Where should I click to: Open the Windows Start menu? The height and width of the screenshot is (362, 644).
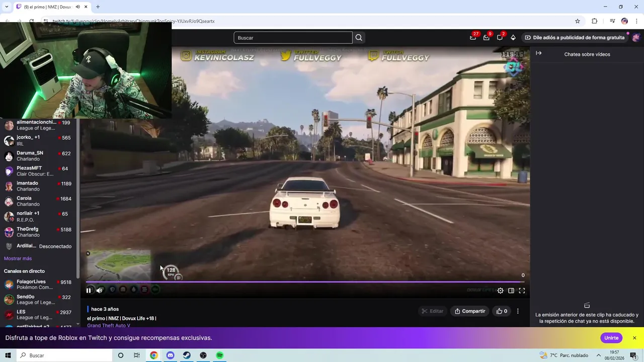[x=8, y=355]
